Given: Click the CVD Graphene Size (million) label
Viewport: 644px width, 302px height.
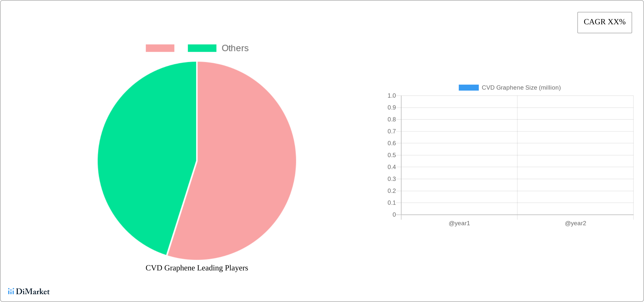Looking at the screenshot, I should click(x=521, y=88).
